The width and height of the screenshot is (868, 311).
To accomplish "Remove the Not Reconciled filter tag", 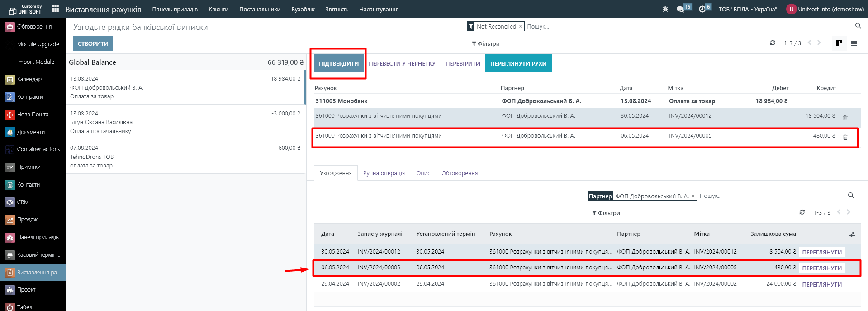I will pos(520,26).
